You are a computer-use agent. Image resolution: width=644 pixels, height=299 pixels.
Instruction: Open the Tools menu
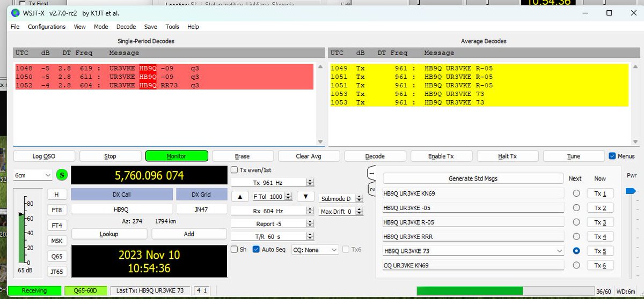[172, 27]
